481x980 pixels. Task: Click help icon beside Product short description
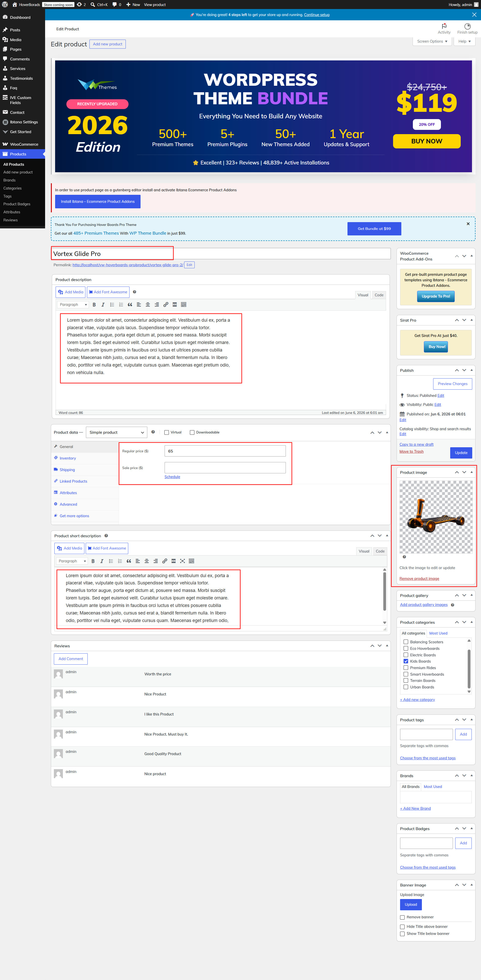[106, 536]
